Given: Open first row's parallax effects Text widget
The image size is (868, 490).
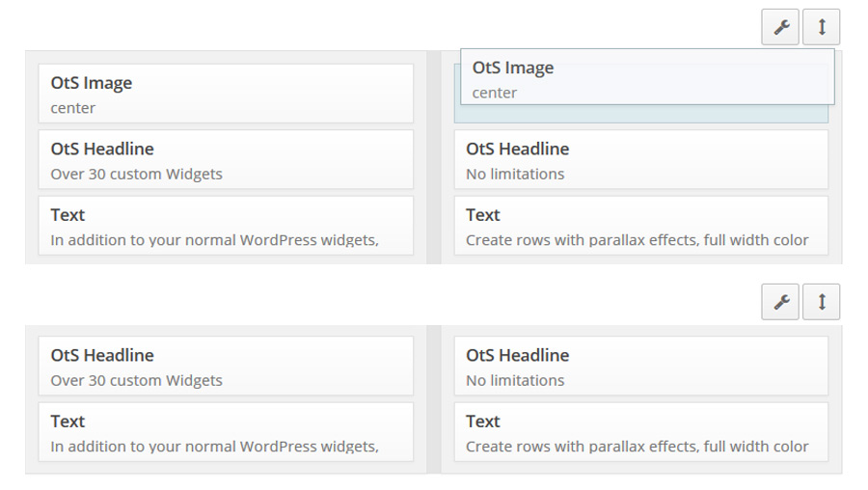Looking at the screenshot, I should click(641, 226).
